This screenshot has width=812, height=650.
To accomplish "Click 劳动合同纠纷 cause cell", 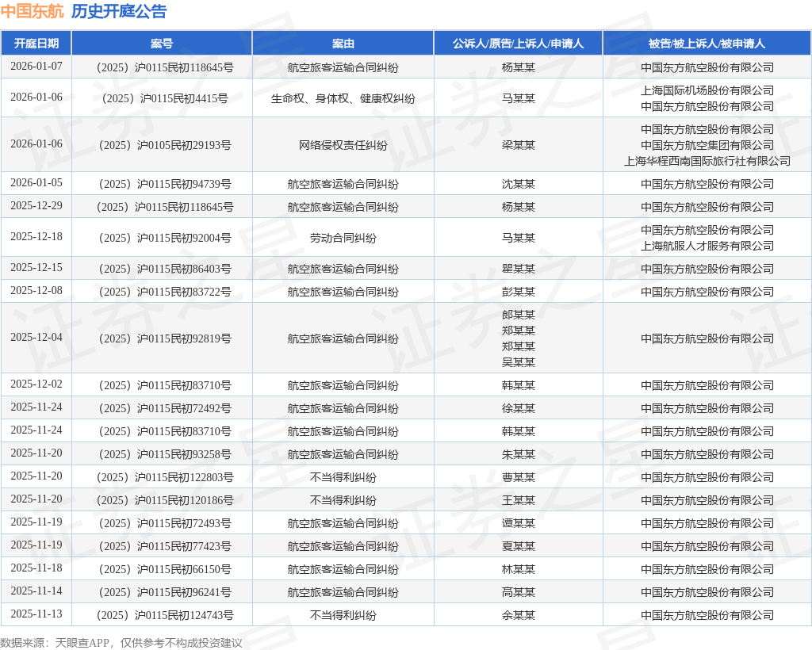I will 343,238.
